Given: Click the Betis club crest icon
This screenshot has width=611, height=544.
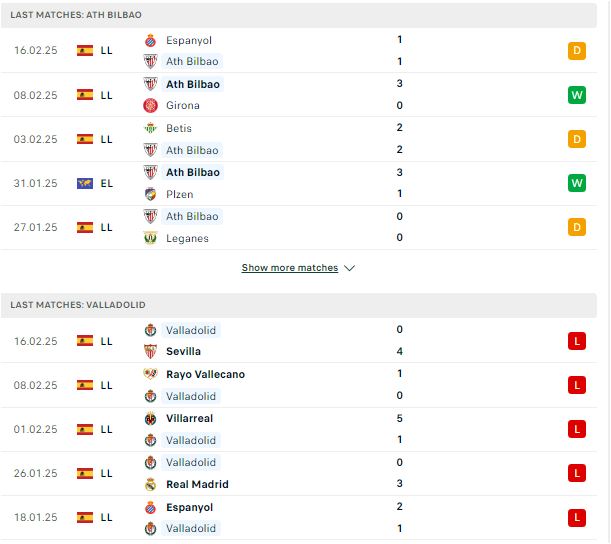Looking at the screenshot, I should tap(150, 128).
